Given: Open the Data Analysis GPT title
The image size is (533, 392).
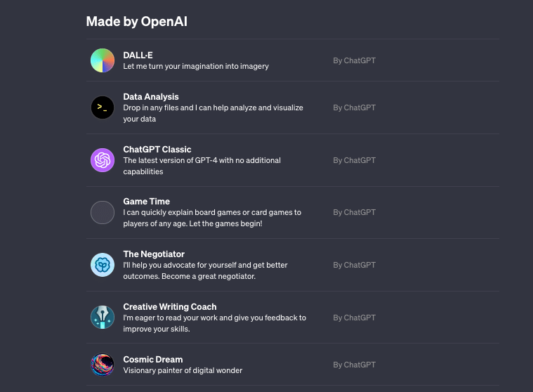Looking at the screenshot, I should click(x=150, y=97).
